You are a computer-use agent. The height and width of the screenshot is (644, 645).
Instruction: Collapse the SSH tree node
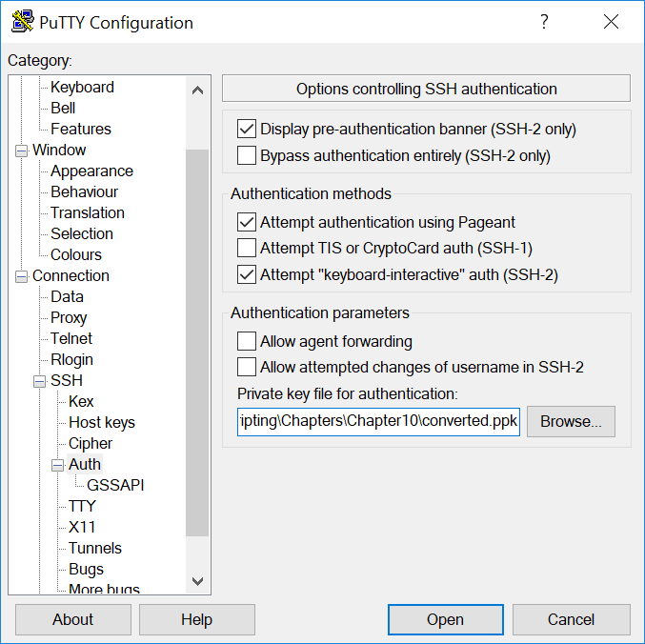coord(39,381)
